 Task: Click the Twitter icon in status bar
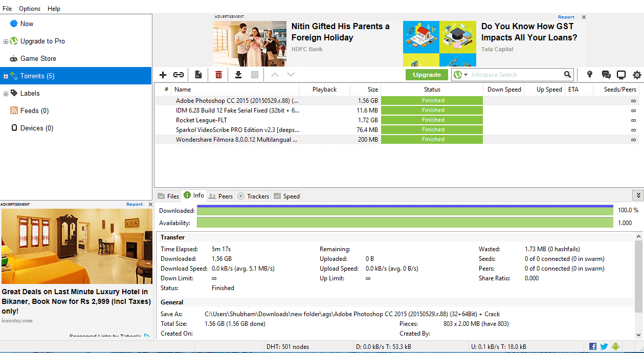point(604,346)
